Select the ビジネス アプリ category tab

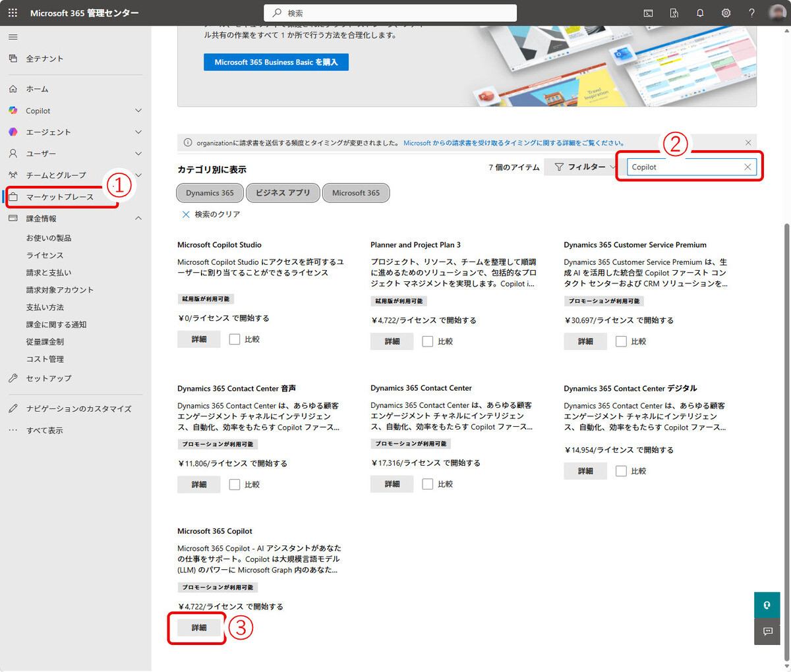click(x=283, y=193)
